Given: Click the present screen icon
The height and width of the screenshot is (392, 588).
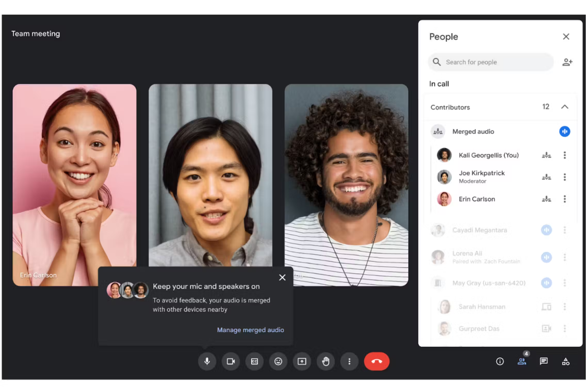Looking at the screenshot, I should pos(302,361).
